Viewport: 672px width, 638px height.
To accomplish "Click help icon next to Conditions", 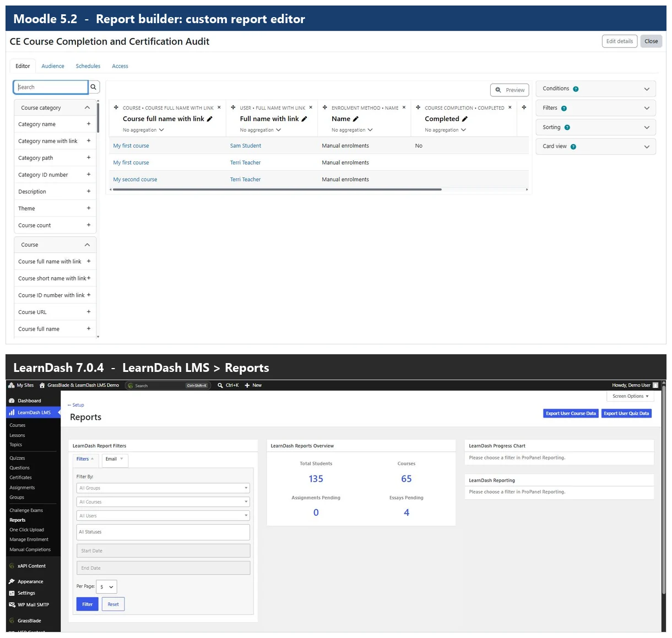I will click(x=576, y=89).
